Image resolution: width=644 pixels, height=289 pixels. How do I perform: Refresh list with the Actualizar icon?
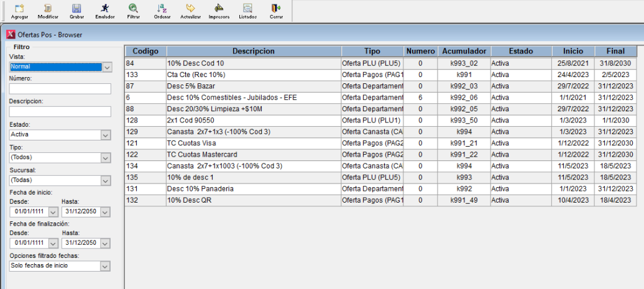190,9
